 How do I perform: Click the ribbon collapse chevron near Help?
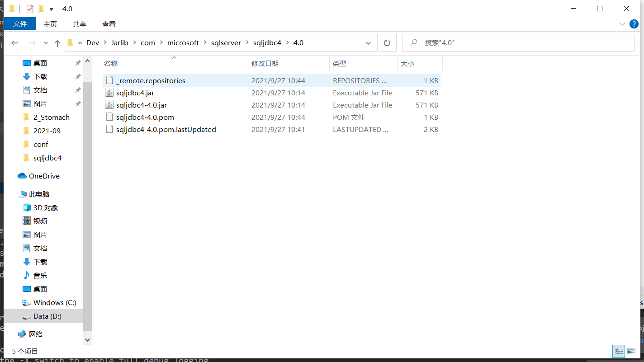tap(622, 24)
